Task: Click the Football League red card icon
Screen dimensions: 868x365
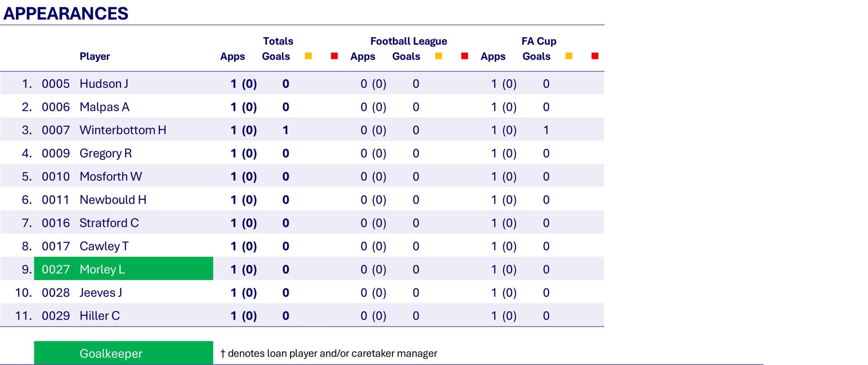Action: click(x=464, y=56)
